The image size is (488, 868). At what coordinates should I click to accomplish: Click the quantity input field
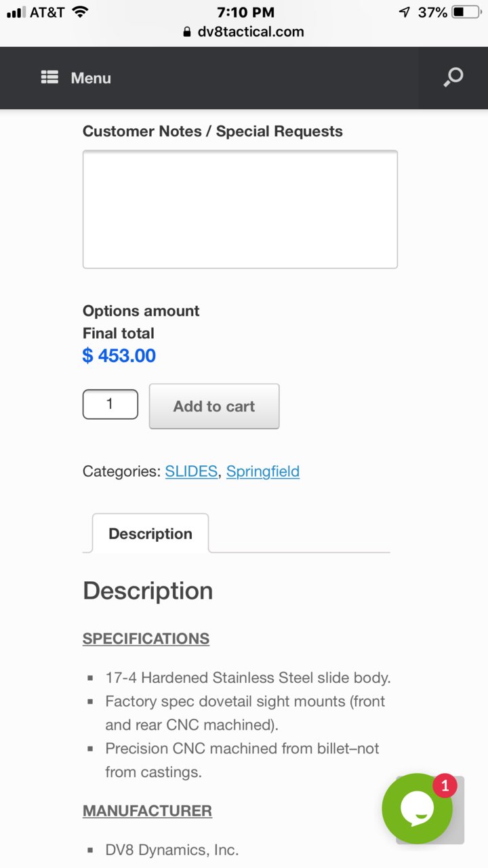pyautogui.click(x=110, y=404)
